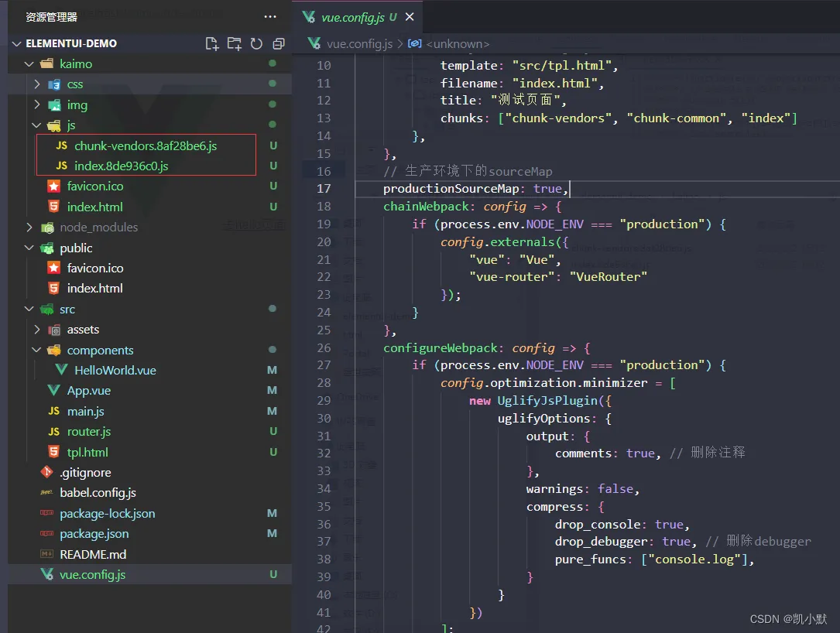Open package.json from the file tree
The height and width of the screenshot is (633, 840).
click(94, 534)
